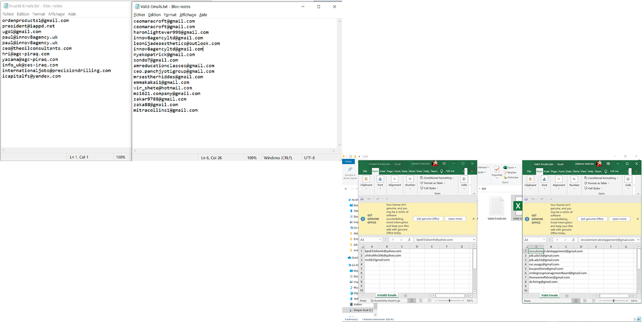Click Undo arrow in Valid-Emails Excel window
This screenshot has width=644, height=322.
tap(533, 199)
